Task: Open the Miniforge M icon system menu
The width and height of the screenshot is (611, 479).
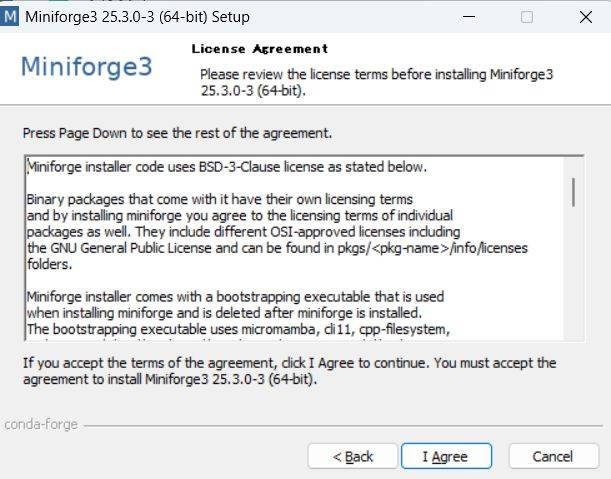Action: pyautogui.click(x=9, y=17)
